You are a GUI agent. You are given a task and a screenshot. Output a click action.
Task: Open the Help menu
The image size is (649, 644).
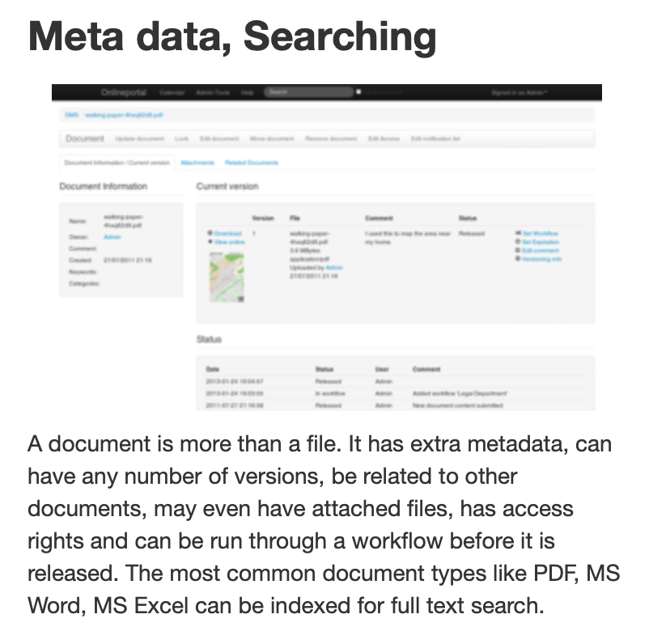[x=248, y=93]
